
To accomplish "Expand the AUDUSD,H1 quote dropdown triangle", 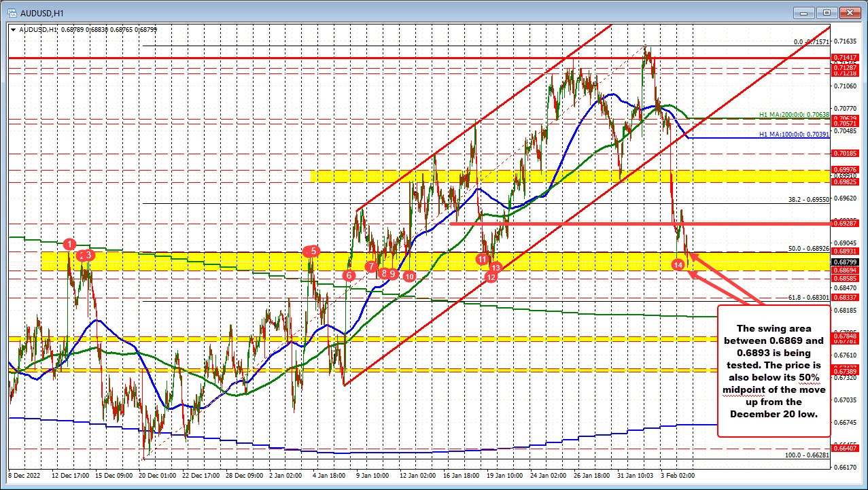I will [x=13, y=30].
